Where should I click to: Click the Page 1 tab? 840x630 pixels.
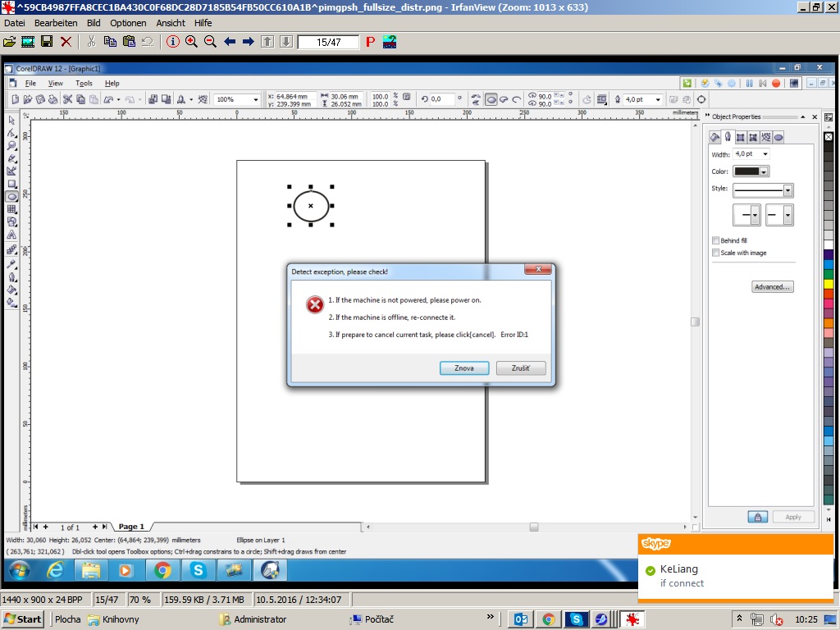(131, 527)
